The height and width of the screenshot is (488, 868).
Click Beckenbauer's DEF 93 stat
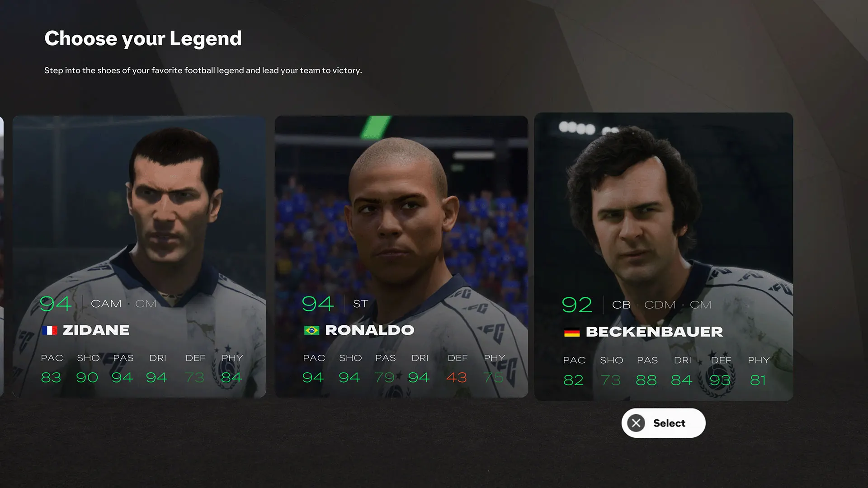click(x=720, y=380)
